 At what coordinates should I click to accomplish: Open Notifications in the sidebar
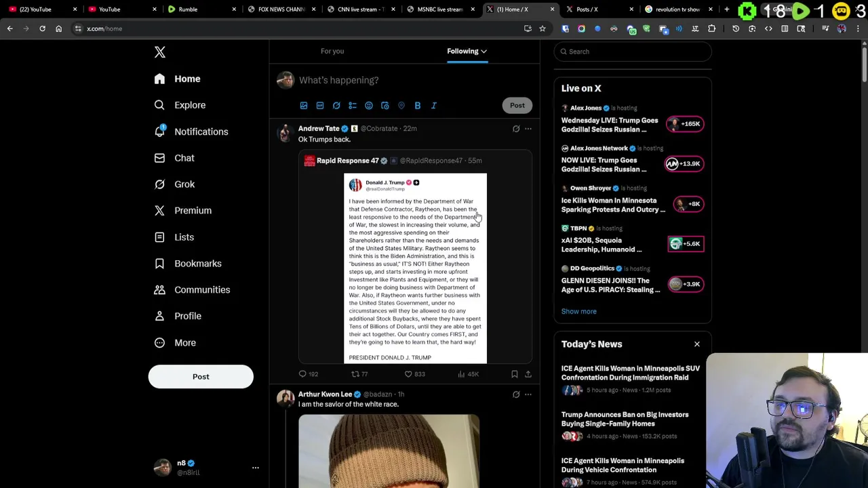pyautogui.click(x=191, y=131)
